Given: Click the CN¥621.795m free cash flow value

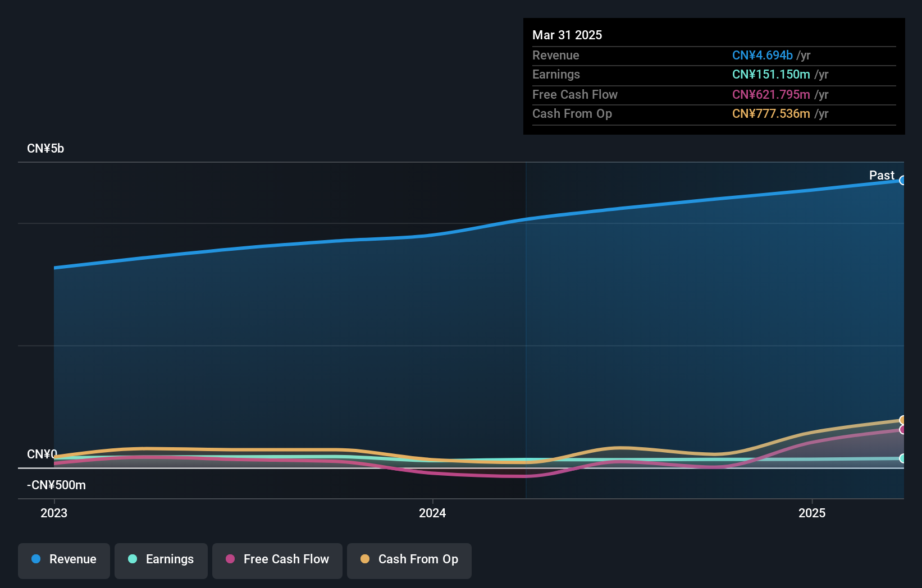Looking at the screenshot, I should point(771,94).
